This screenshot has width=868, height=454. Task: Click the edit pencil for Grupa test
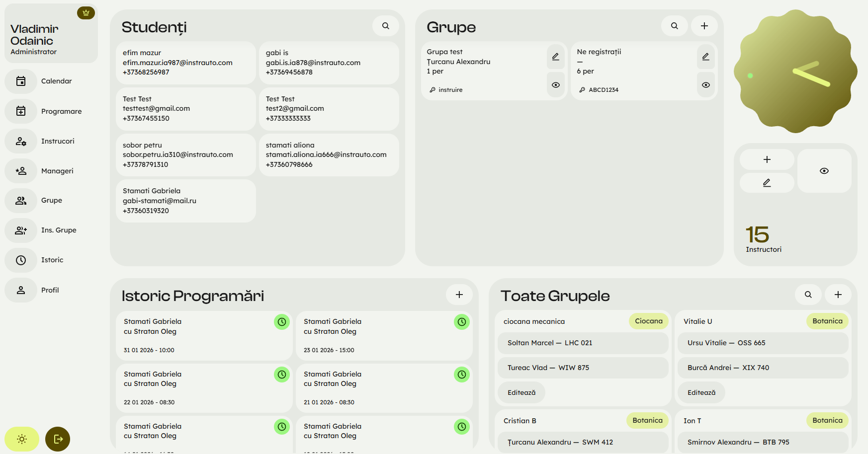(555, 57)
